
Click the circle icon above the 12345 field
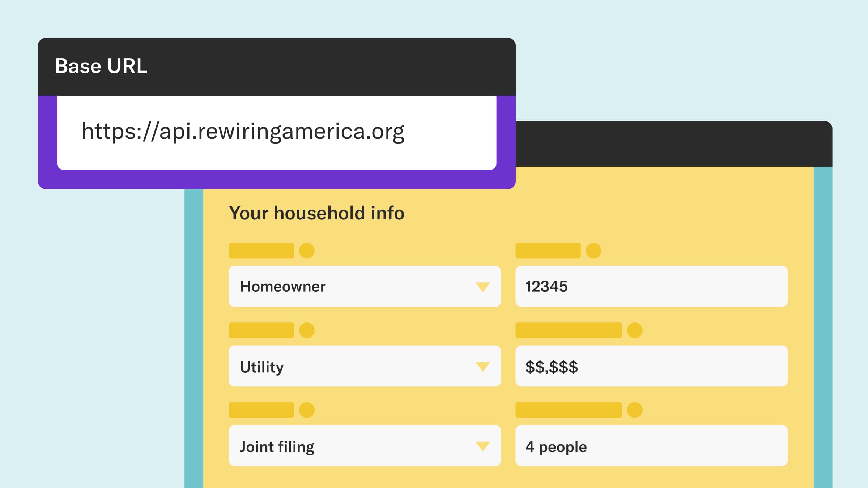click(593, 251)
